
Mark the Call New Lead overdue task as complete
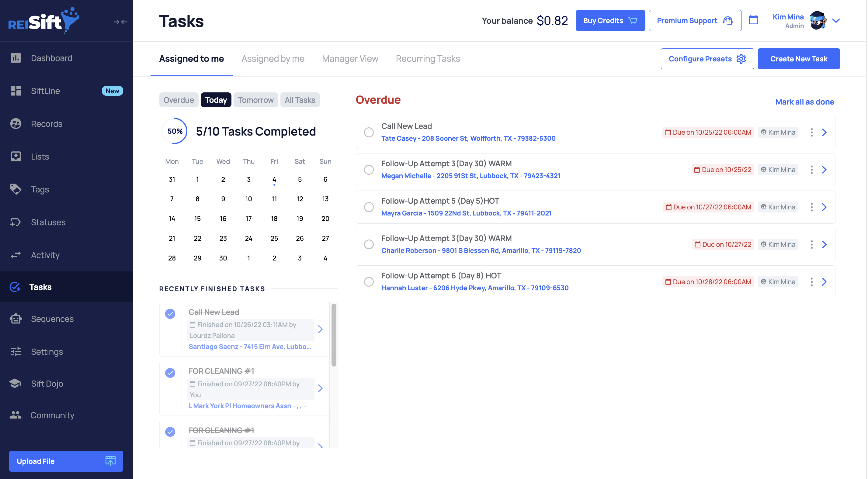(x=369, y=133)
